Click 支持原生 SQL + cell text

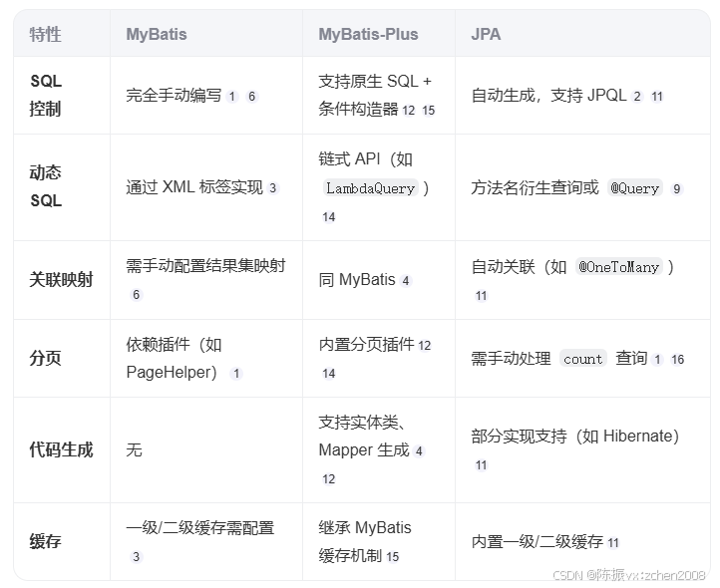point(375,82)
